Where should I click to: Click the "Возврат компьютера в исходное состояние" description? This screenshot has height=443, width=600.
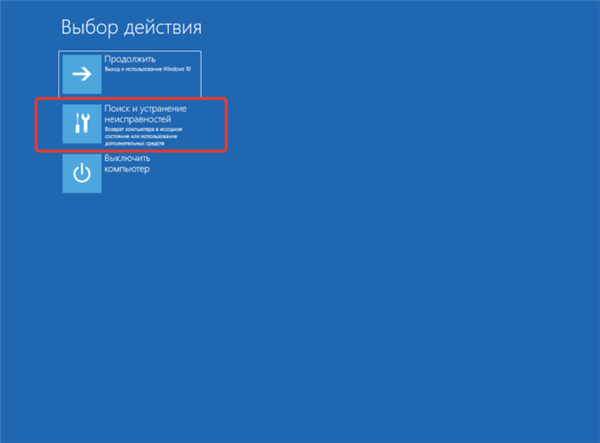143,136
